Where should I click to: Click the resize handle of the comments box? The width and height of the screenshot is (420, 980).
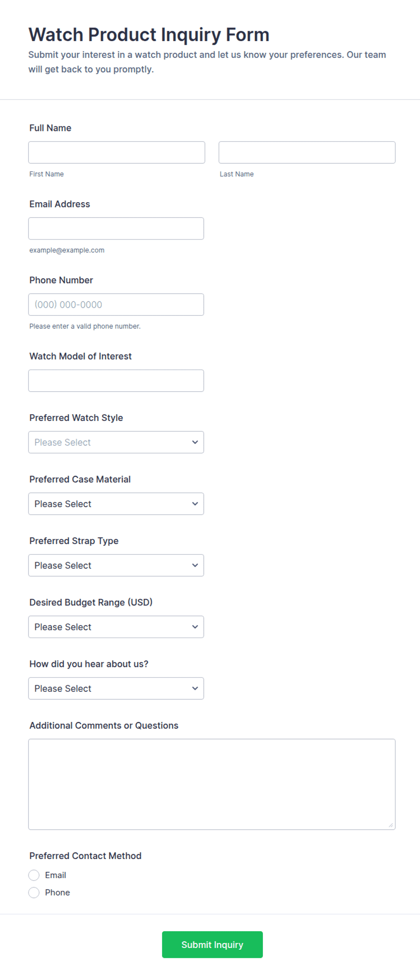click(391, 825)
